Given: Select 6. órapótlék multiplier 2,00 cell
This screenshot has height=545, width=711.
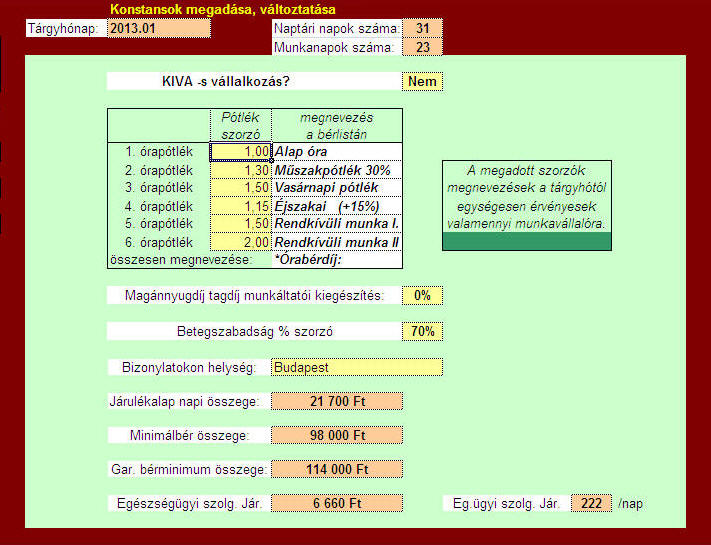Looking at the screenshot, I should (x=240, y=242).
